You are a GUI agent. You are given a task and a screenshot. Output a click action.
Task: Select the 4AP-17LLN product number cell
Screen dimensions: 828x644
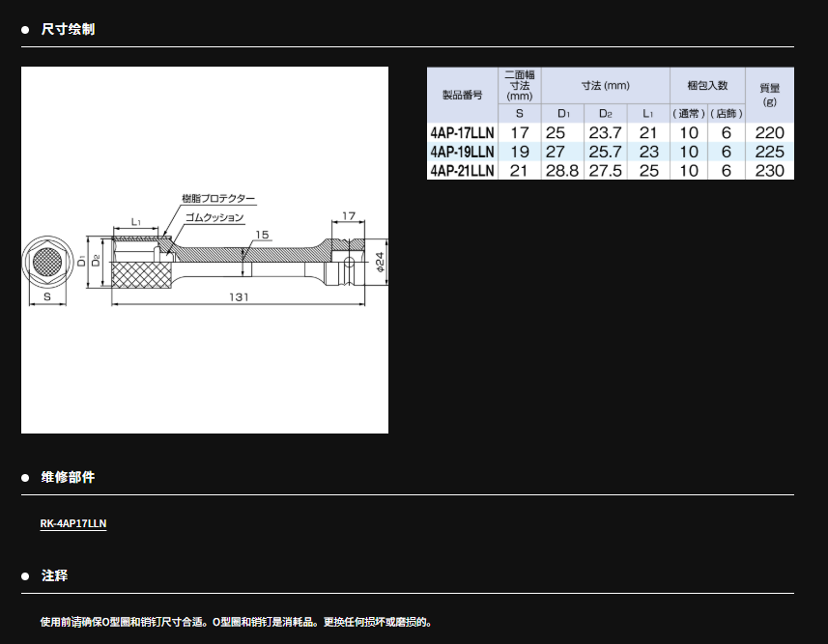pyautogui.click(x=462, y=132)
